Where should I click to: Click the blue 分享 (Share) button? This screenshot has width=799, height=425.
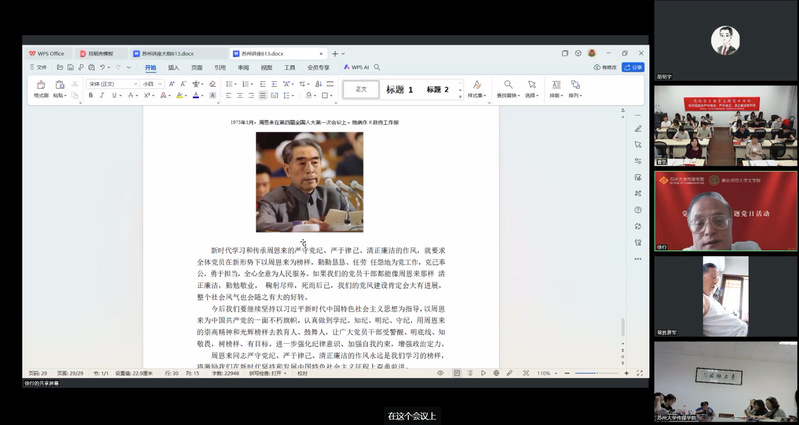pos(634,67)
